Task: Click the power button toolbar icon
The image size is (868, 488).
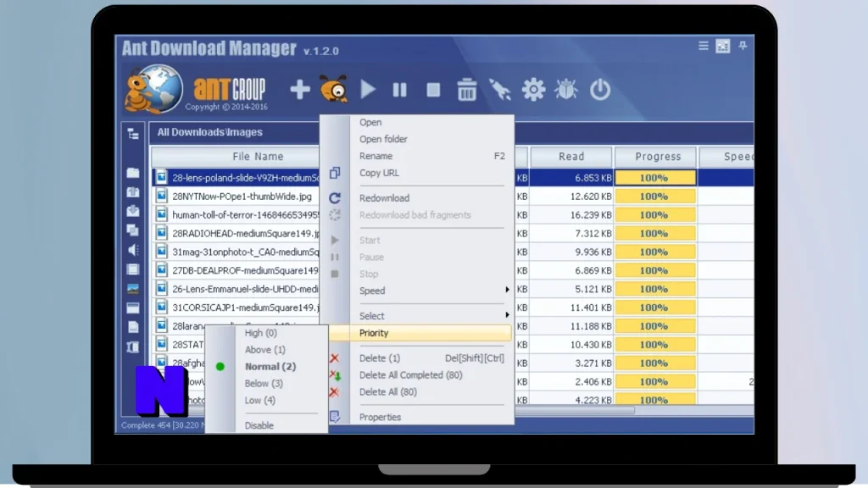Action: coord(599,90)
